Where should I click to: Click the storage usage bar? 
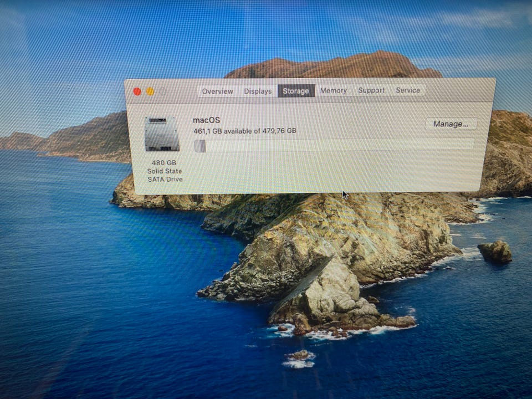pyautogui.click(x=334, y=145)
